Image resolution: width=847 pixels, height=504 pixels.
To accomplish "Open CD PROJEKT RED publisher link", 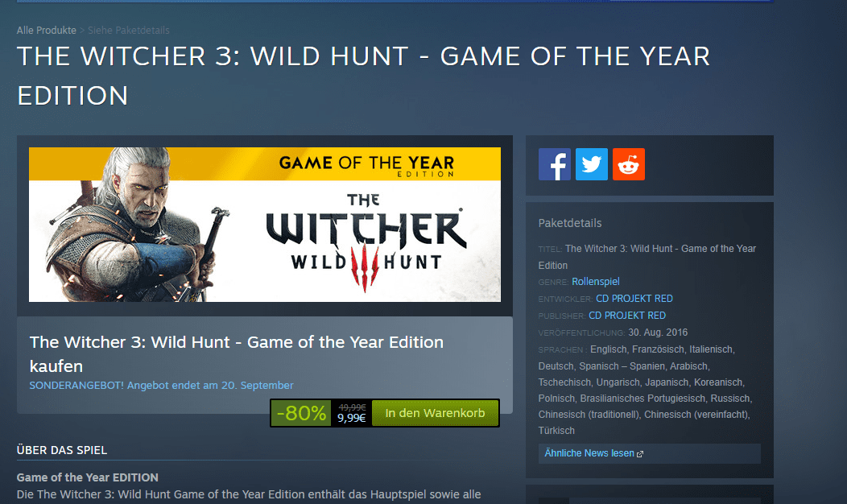I will tap(627, 316).
